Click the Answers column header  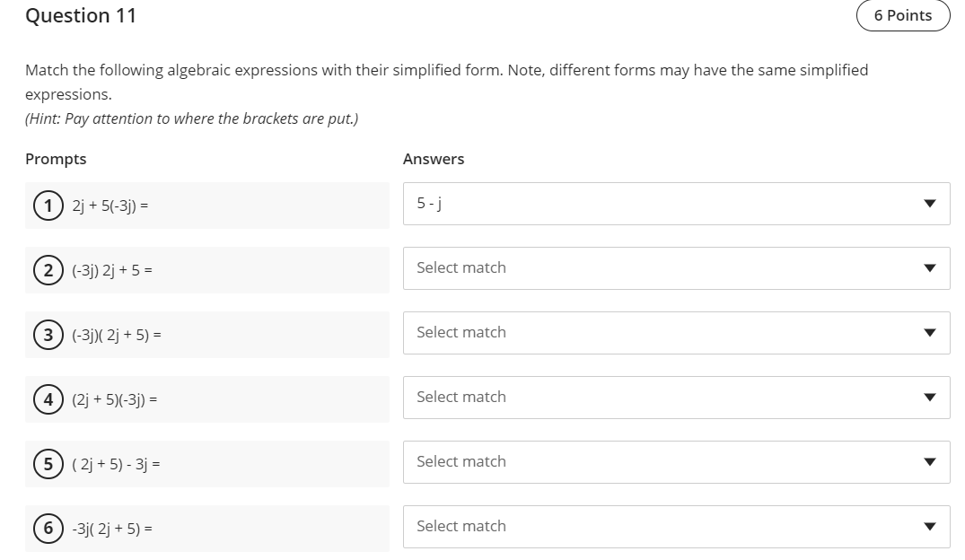coord(434,159)
